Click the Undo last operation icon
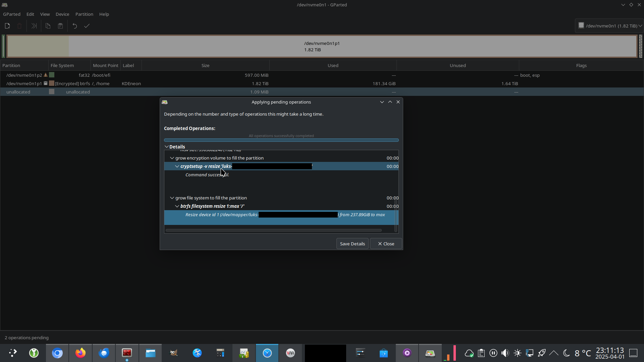This screenshot has width=644, height=362. (x=75, y=26)
